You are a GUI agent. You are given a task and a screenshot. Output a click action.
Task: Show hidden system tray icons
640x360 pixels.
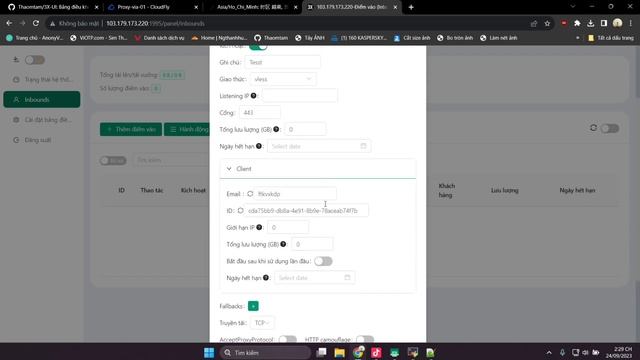point(549,352)
